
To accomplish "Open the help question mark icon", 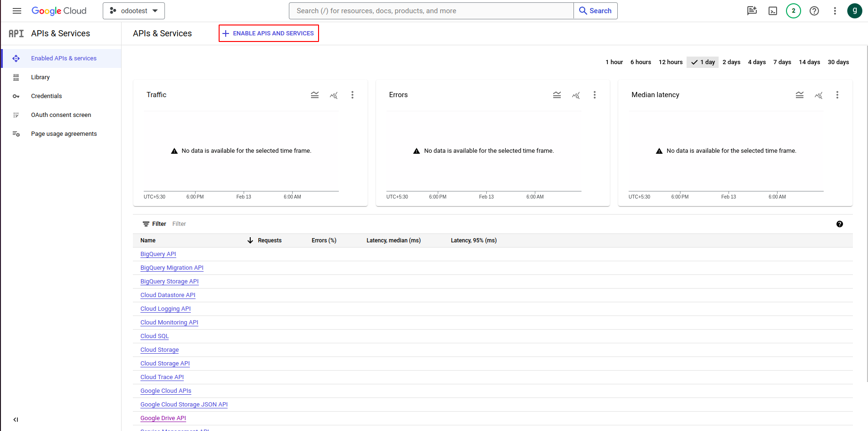I will (x=814, y=11).
